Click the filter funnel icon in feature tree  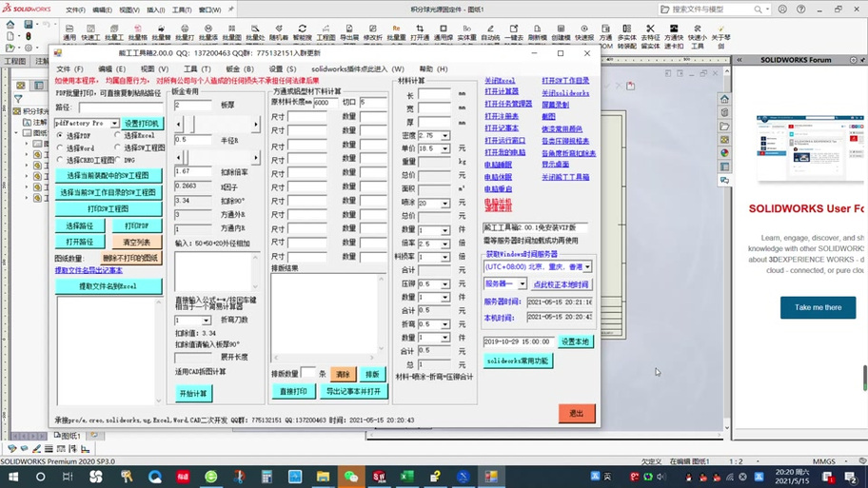coord(18,99)
